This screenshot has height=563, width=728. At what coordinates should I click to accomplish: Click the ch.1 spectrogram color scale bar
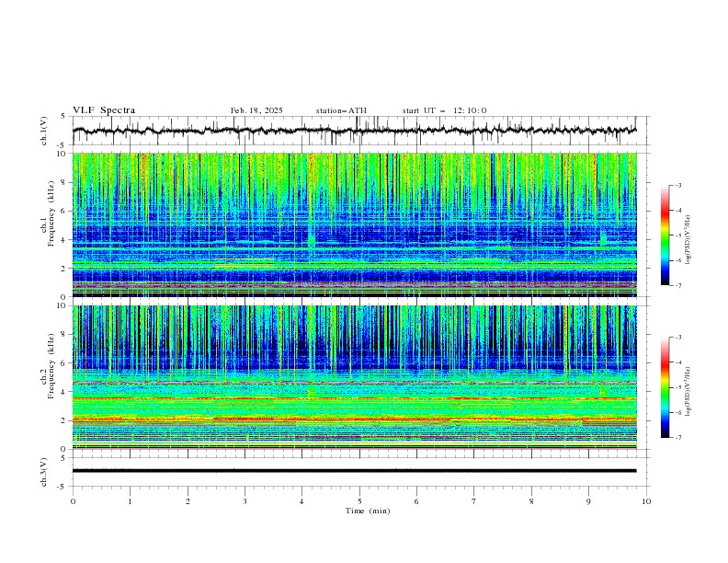pos(665,235)
